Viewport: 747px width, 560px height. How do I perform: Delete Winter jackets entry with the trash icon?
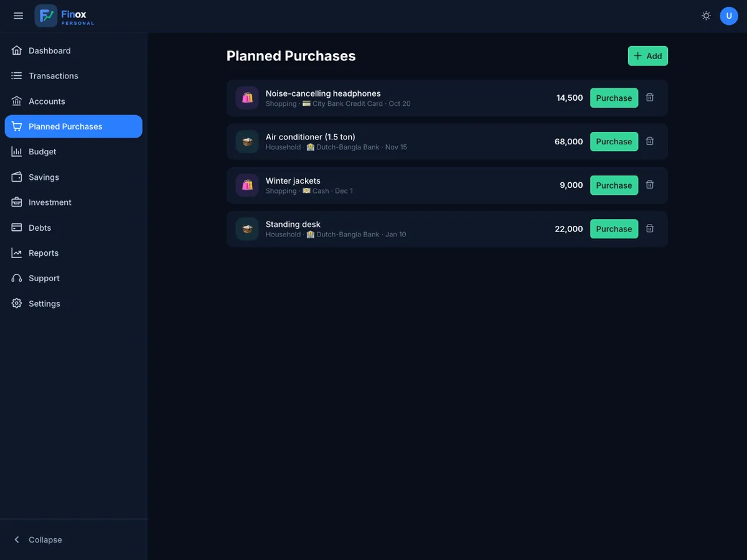[650, 185]
